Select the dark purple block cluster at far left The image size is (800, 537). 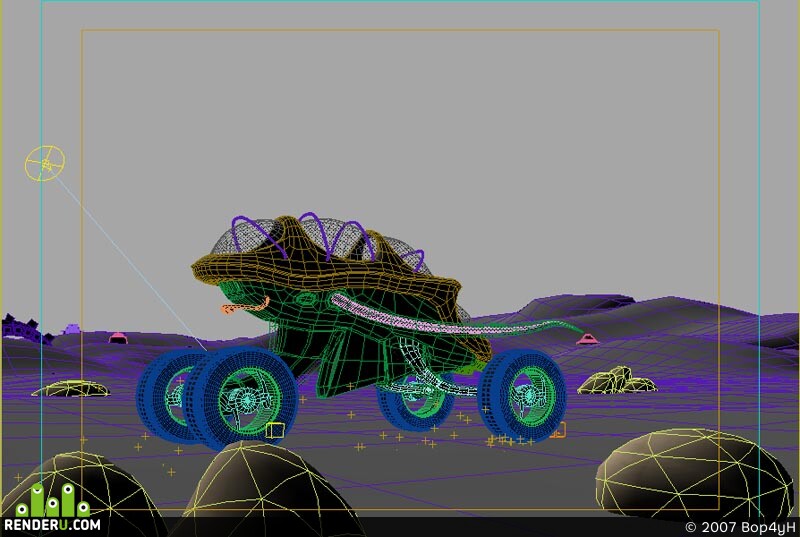[x=23, y=329]
